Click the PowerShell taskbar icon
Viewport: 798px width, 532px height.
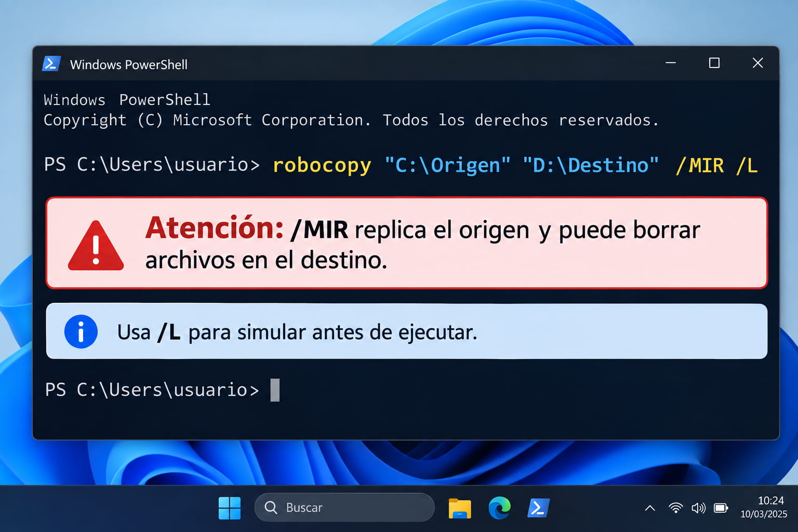click(x=538, y=508)
